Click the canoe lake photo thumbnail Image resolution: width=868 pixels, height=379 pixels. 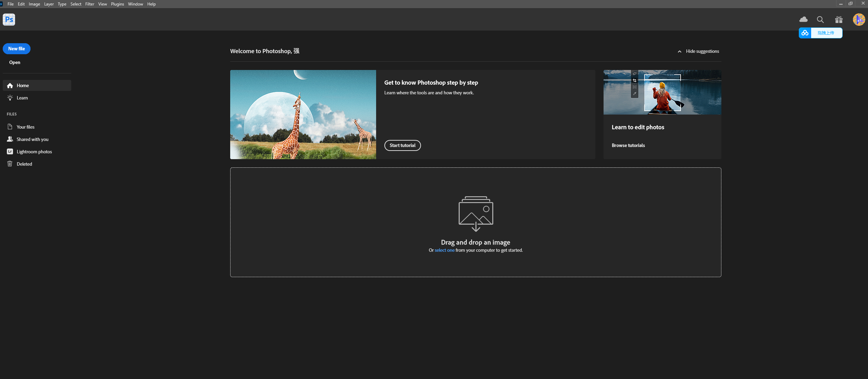click(x=662, y=92)
